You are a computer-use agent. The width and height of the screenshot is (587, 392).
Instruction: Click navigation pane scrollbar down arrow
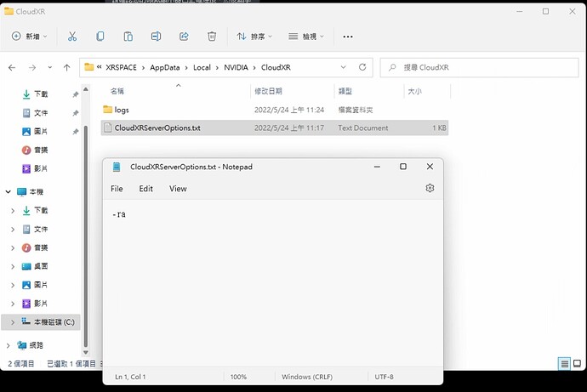pyautogui.click(x=86, y=352)
